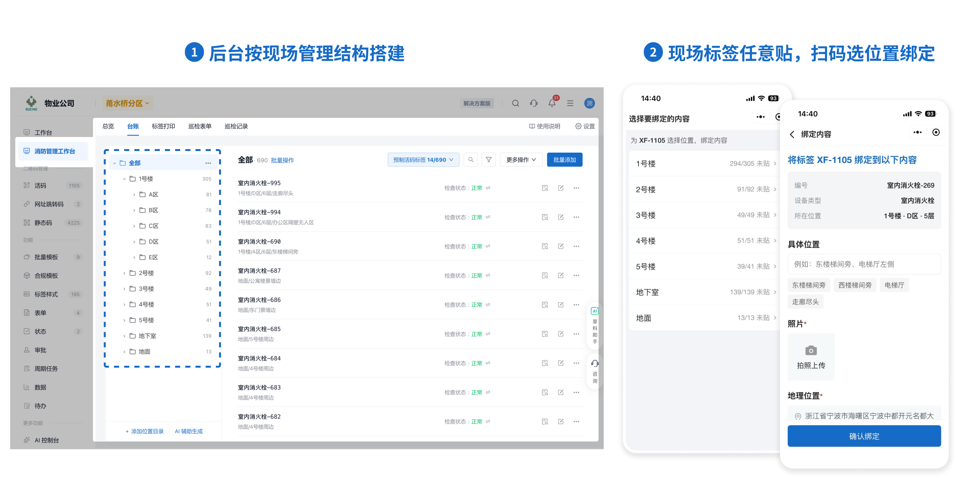Select 东楼梯间旁 suggestion tag

(x=808, y=285)
